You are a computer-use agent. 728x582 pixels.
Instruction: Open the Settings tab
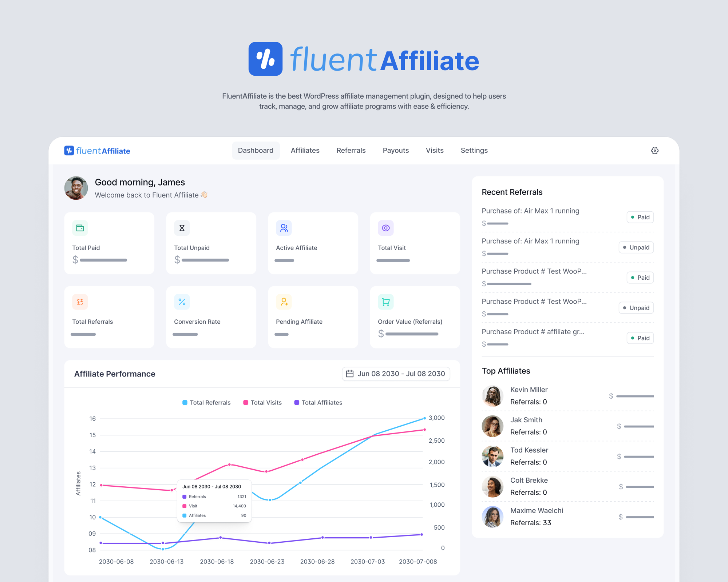pos(474,151)
